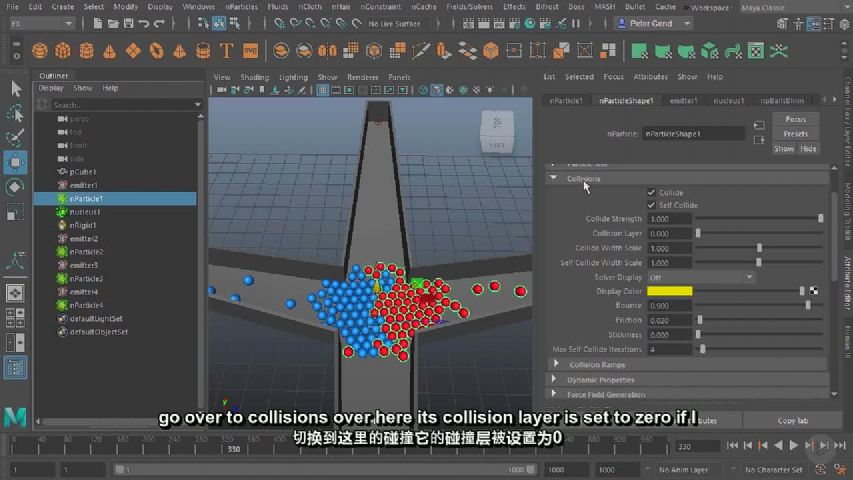The width and height of the screenshot is (853, 480).
Task: Select the polygon sphere shelf icon
Action: point(40,51)
